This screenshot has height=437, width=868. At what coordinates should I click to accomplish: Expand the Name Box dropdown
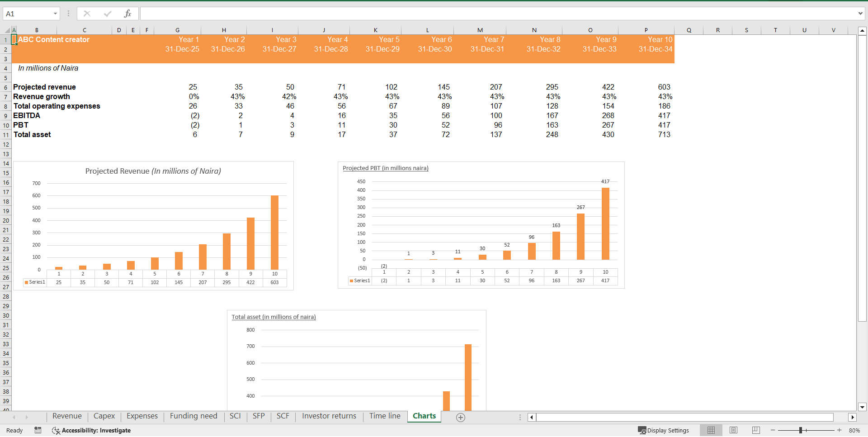coord(55,14)
